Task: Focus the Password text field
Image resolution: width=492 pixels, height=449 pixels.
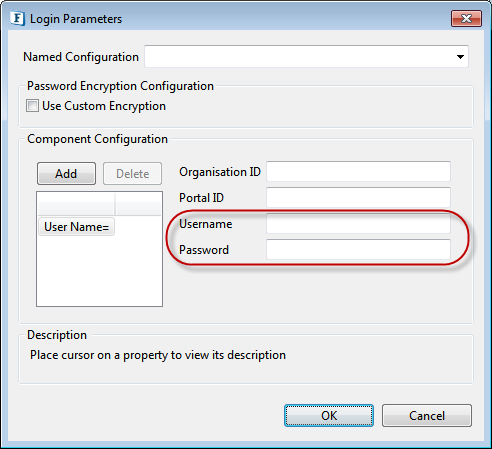Action: pyautogui.click(x=358, y=249)
